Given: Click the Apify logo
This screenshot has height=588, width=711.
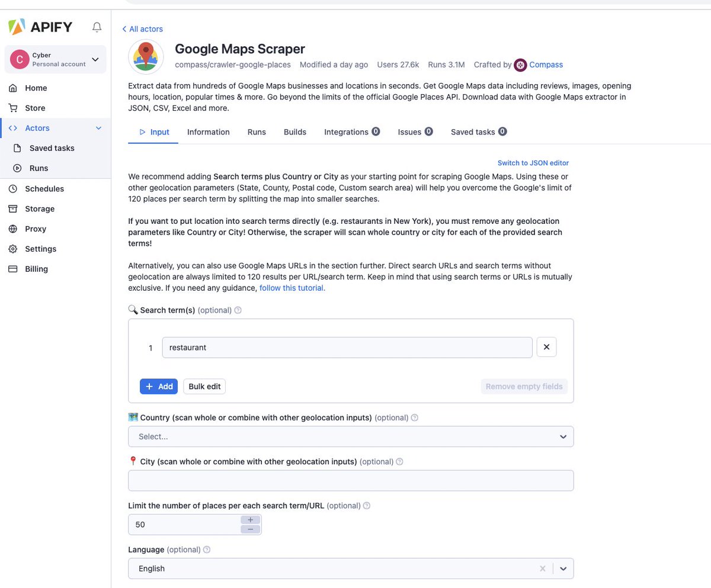Looking at the screenshot, I should [40, 27].
